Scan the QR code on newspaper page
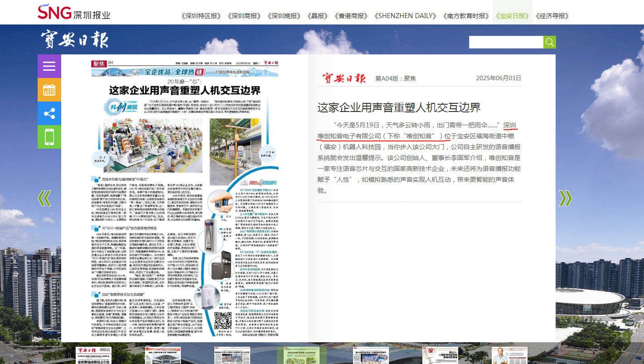Image resolution: width=644 pixels, height=364 pixels. tap(223, 320)
